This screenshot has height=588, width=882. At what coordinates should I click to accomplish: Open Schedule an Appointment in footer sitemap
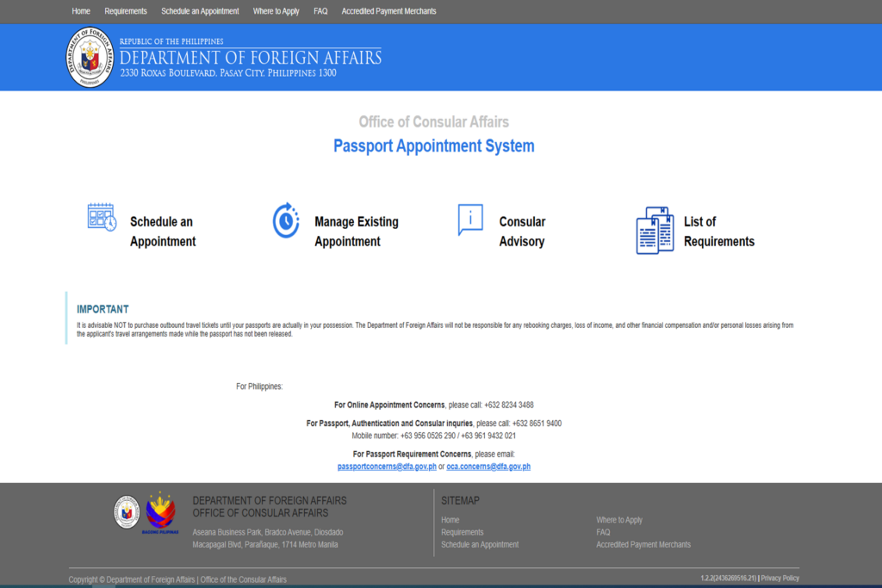(480, 545)
